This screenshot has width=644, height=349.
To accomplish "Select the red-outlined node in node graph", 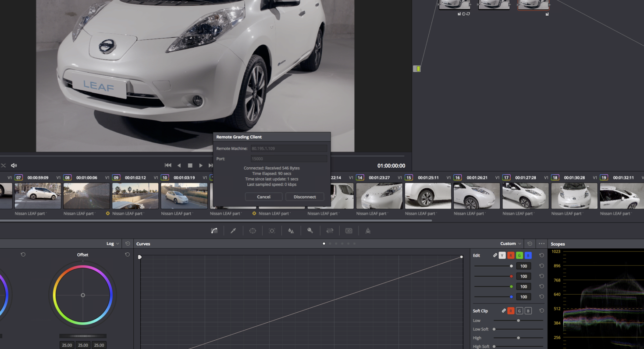I will point(533,4).
